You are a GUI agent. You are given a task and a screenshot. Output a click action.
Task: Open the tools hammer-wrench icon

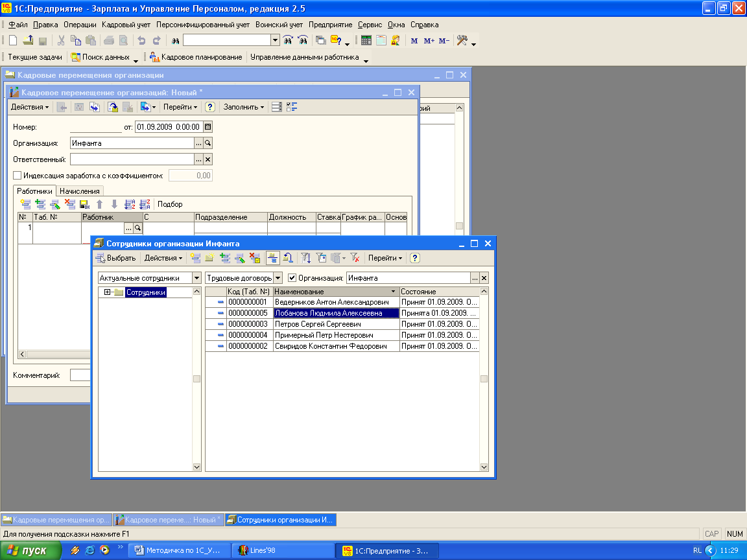tap(462, 40)
